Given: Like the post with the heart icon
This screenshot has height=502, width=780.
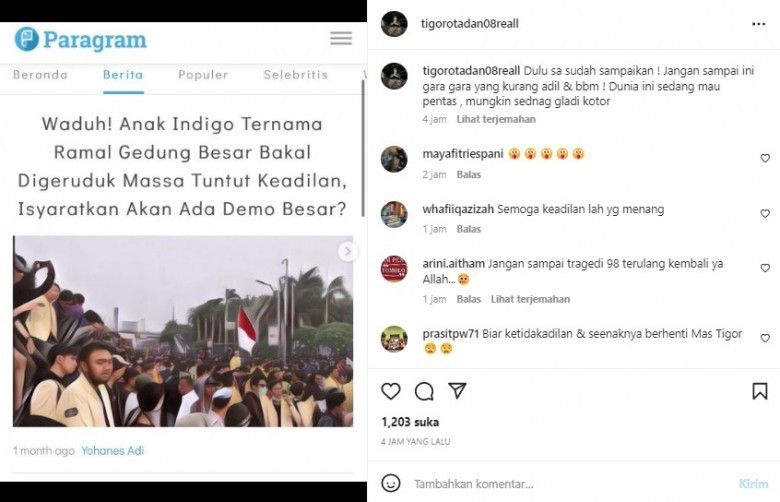Looking at the screenshot, I should coord(390,392).
